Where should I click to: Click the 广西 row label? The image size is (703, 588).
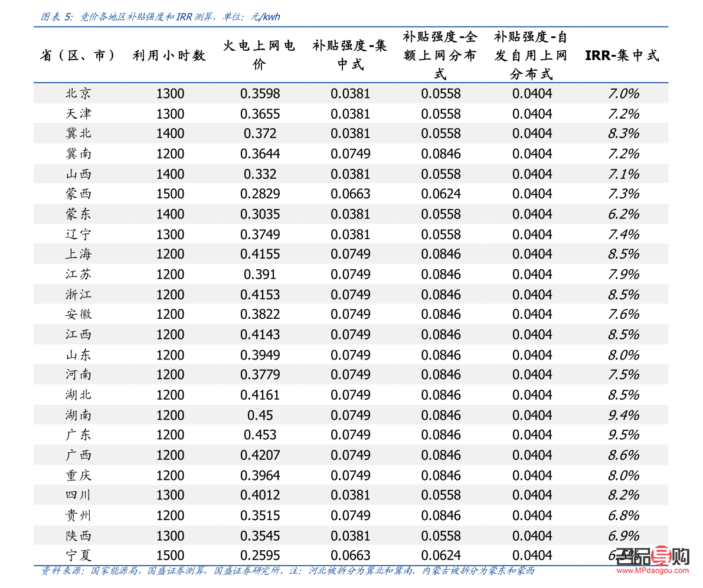pyautogui.click(x=79, y=455)
